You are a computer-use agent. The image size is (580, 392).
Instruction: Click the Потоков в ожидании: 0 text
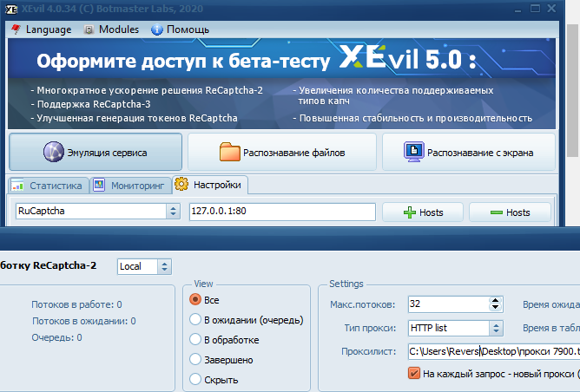click(x=84, y=321)
